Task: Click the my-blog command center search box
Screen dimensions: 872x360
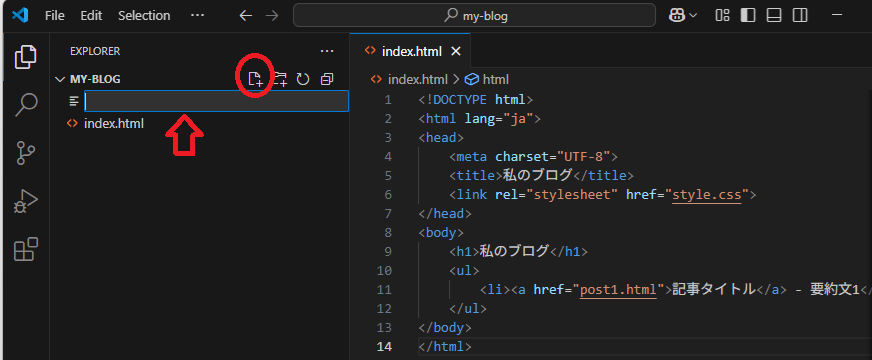Action: (x=474, y=16)
